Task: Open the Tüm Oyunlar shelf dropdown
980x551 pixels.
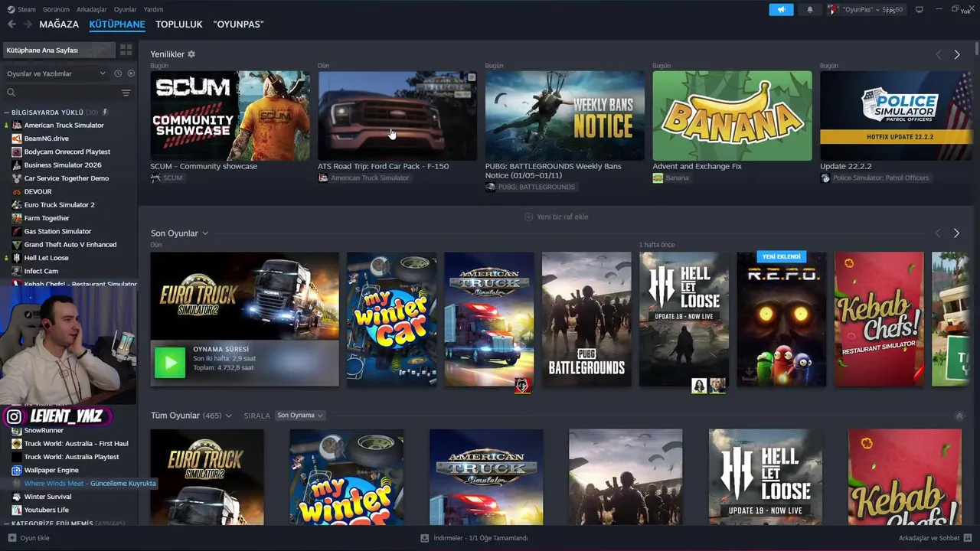Action: [x=228, y=416]
